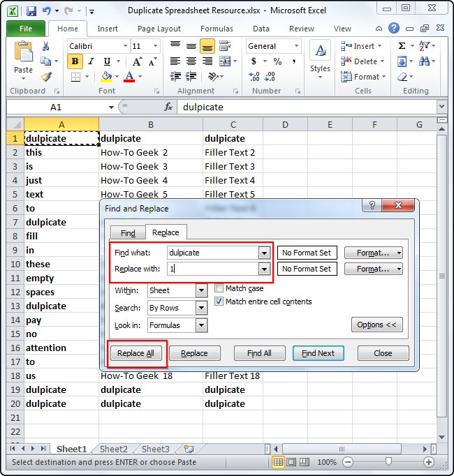
Task: Open the Within Sheet dropdown
Action: [x=201, y=290]
